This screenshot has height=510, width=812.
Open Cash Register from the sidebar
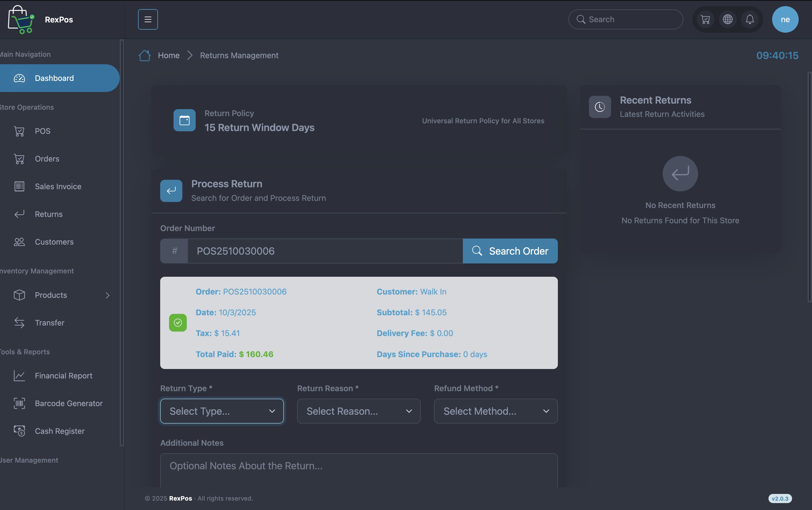point(60,431)
